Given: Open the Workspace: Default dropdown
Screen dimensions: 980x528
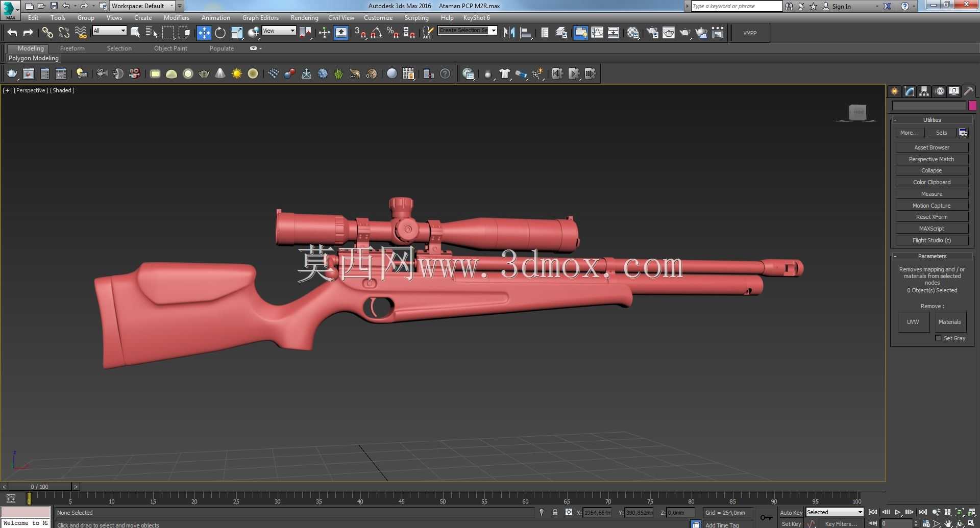Looking at the screenshot, I should tap(142, 6).
